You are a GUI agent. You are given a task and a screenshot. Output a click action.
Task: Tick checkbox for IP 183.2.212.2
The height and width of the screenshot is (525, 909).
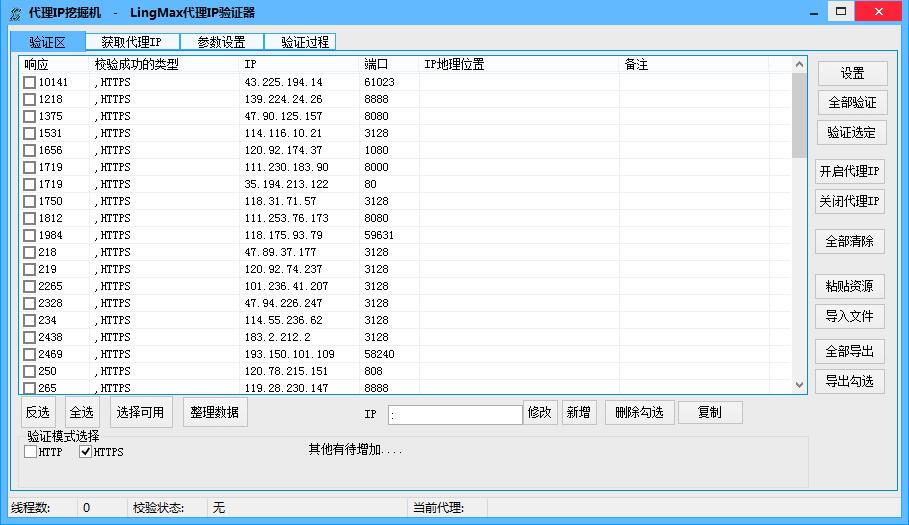point(30,337)
